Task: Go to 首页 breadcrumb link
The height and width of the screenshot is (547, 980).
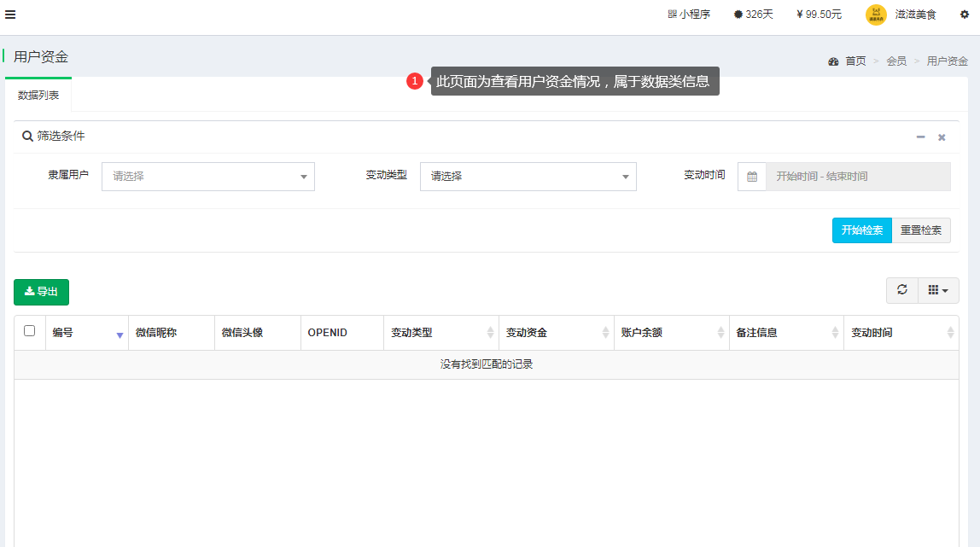Action: (855, 61)
